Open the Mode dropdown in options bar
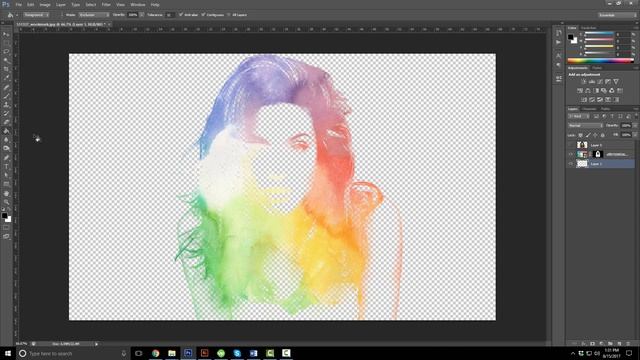Screen dimensions: 640x360 tap(94, 15)
